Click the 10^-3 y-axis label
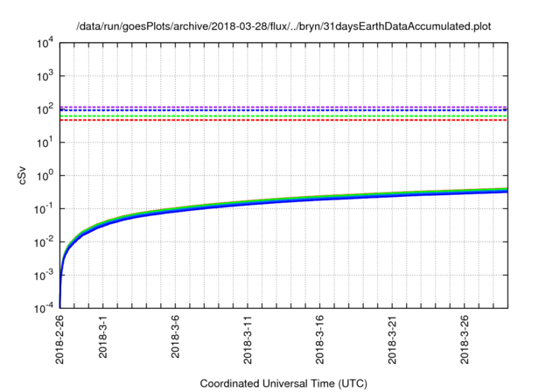 [x=44, y=276]
